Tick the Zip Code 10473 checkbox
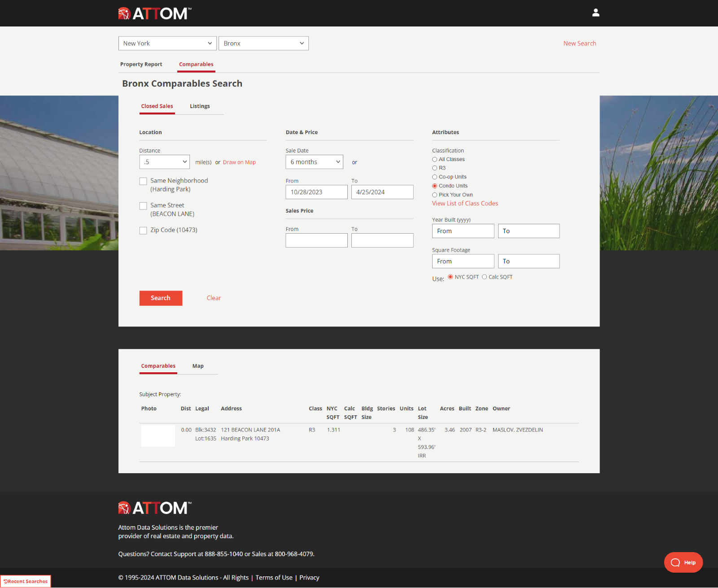 143,231
